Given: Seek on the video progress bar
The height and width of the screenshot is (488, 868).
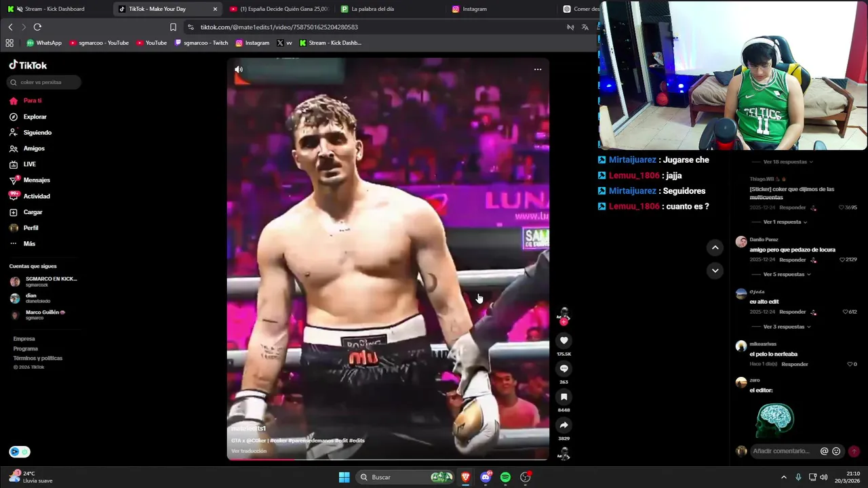Looking at the screenshot, I should point(388,459).
